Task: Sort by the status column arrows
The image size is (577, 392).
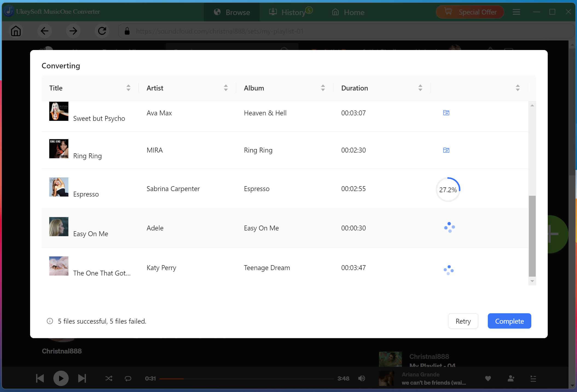Action: point(518,88)
